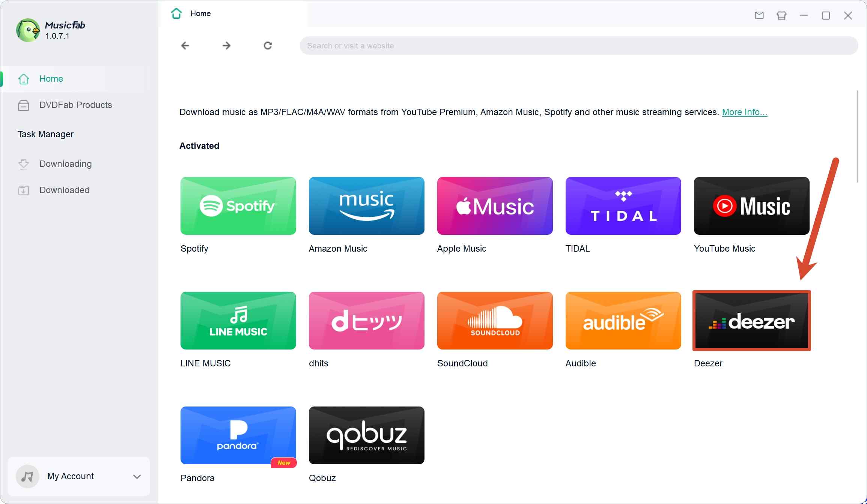Click the Musicfab bird logo
This screenshot has height=504, width=867.
[28, 30]
